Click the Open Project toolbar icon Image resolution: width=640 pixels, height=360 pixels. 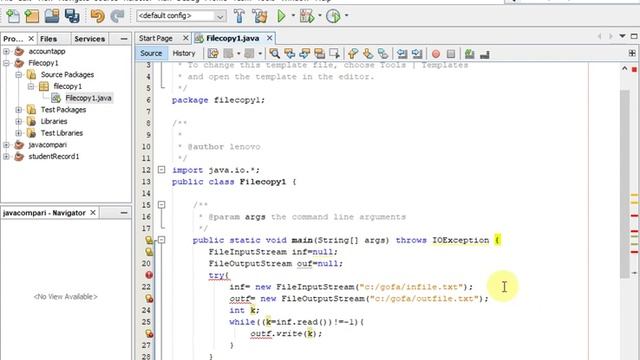[x=52, y=16]
